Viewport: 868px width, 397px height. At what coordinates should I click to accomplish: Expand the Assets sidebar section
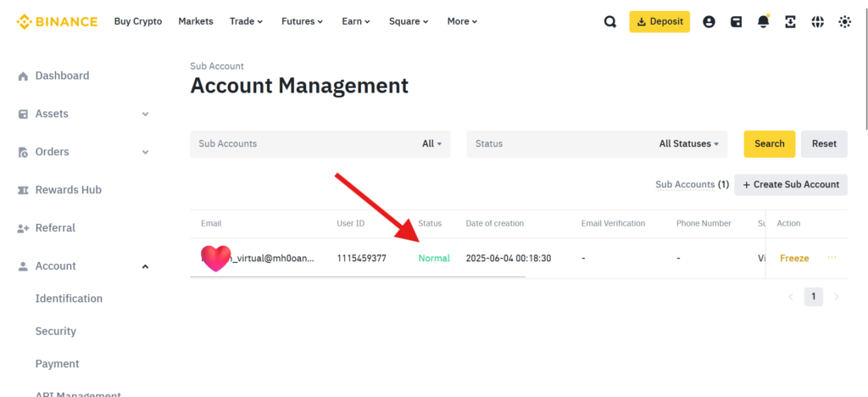(x=146, y=114)
